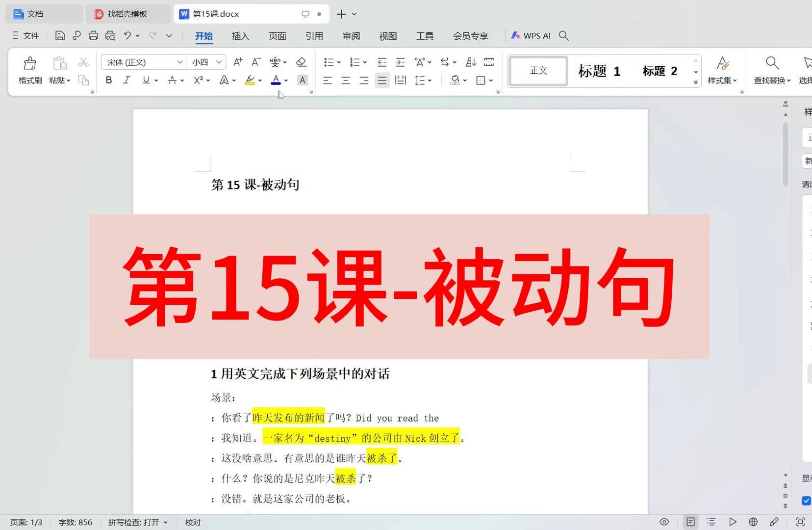
Task: Expand bullet list dropdown arrow
Action: click(339, 62)
